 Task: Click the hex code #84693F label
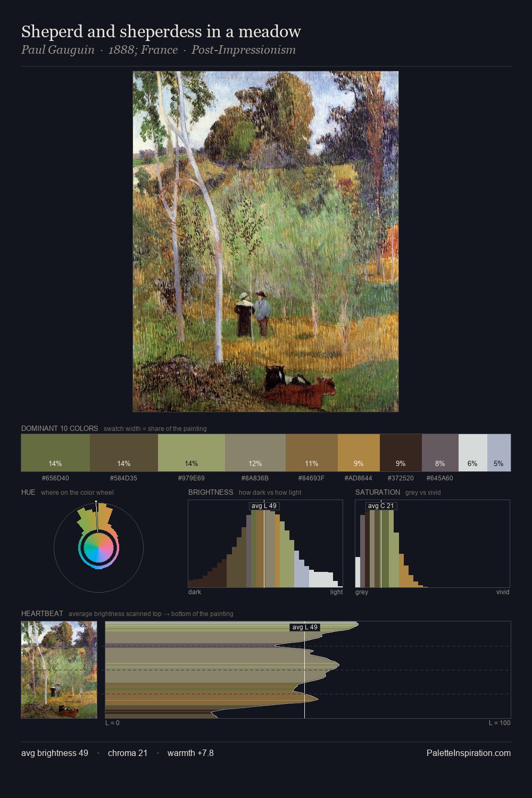(312, 478)
